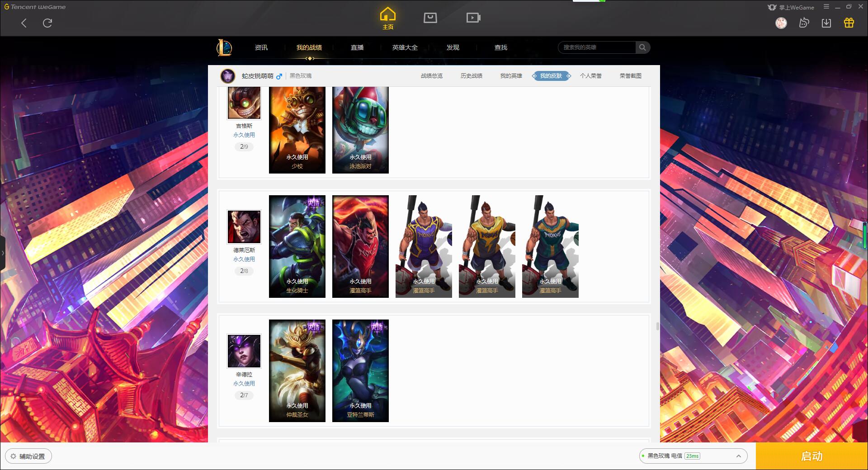Open the 发现 tab
Screen dimensions: 868x470
pos(453,47)
